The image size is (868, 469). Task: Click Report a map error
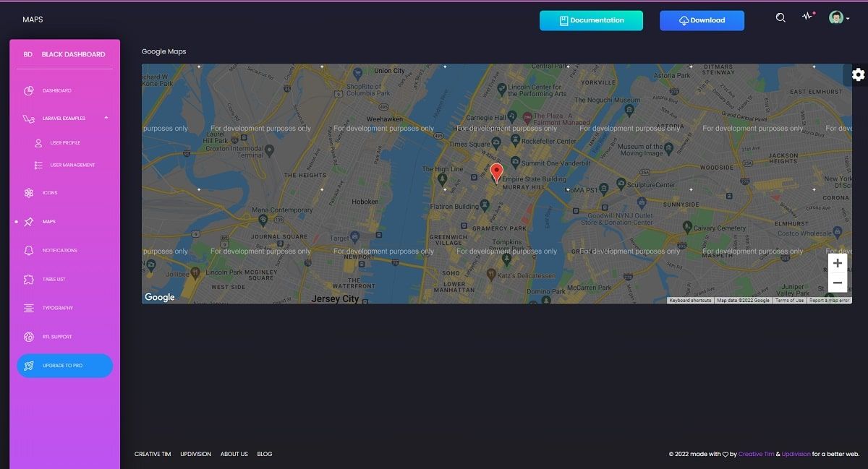[x=829, y=301]
